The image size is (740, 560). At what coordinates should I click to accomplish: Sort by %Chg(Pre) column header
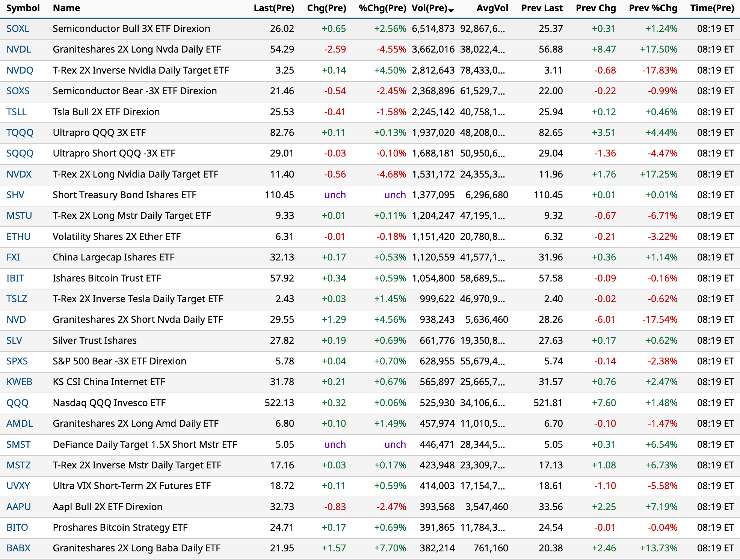tap(382, 8)
